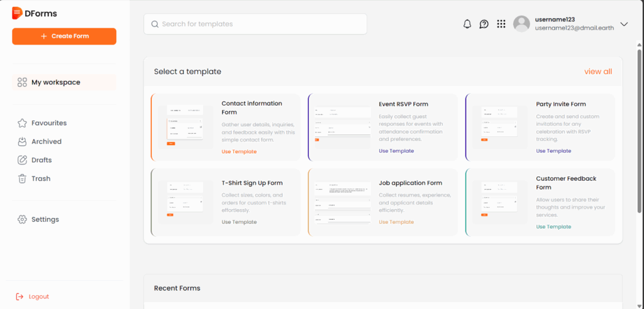Click the Favourites star icon
644x309 pixels.
pyautogui.click(x=22, y=123)
